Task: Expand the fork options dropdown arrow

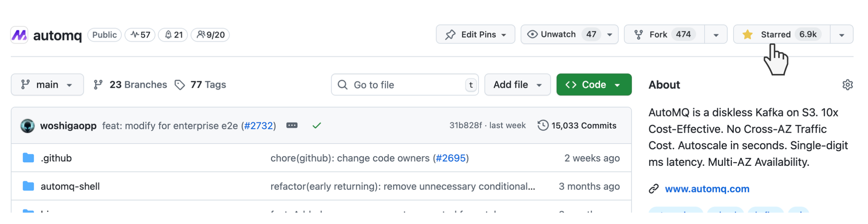Action: [716, 35]
